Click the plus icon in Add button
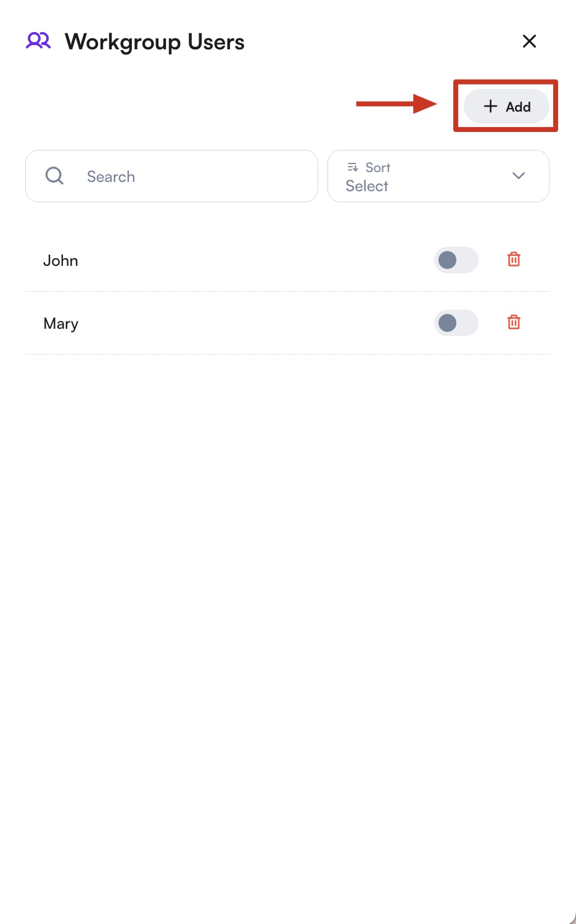The width and height of the screenshot is (576, 924). click(x=490, y=107)
